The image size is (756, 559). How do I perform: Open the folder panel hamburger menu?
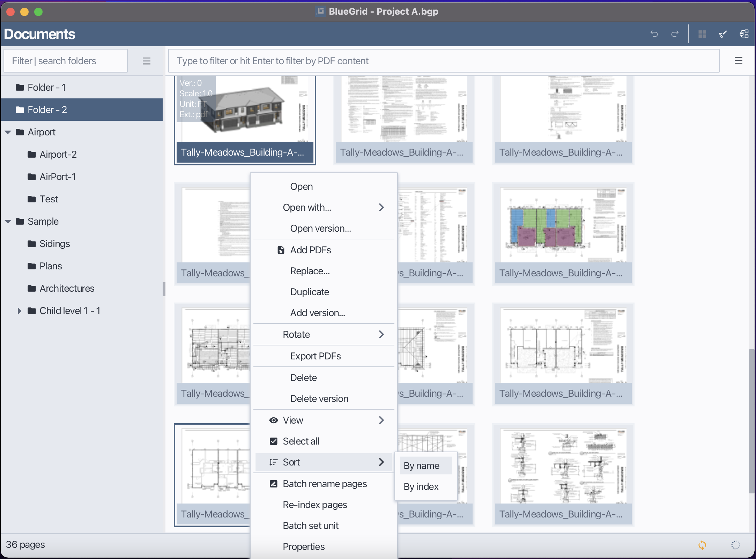point(147,61)
